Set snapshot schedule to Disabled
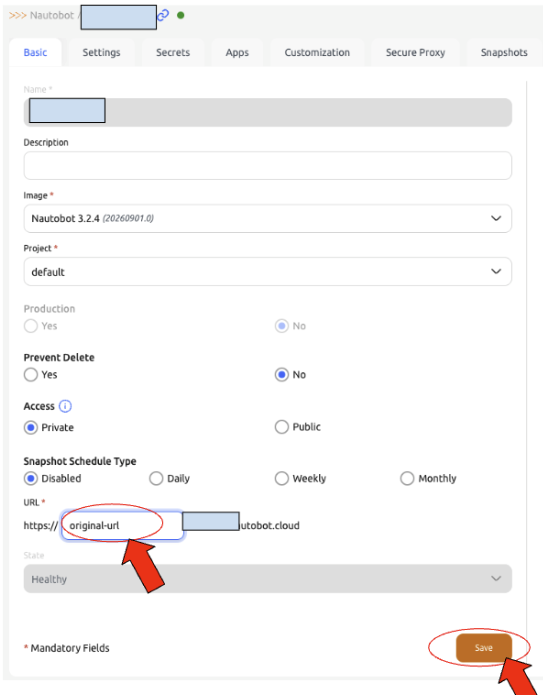543x695 pixels. pyautogui.click(x=31, y=479)
